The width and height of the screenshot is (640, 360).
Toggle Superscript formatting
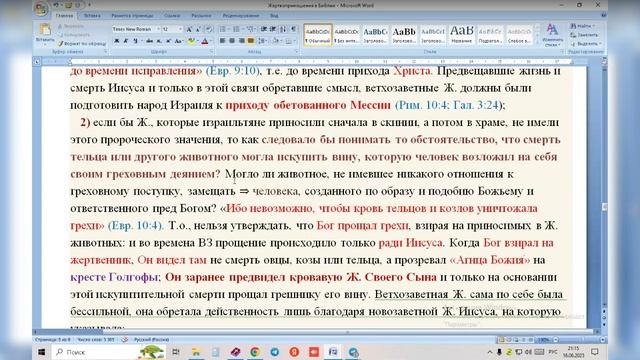click(168, 41)
